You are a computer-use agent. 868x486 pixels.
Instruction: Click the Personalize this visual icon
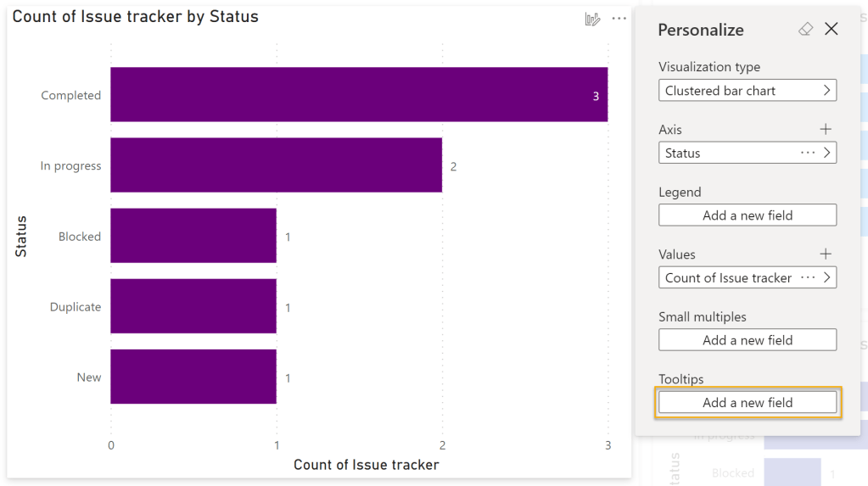pos(592,19)
